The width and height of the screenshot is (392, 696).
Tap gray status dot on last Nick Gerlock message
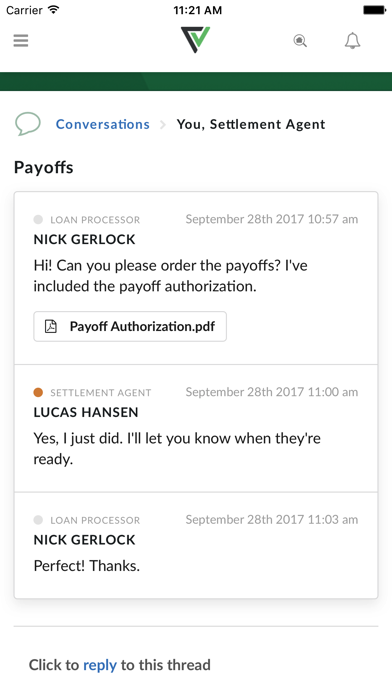click(x=38, y=520)
